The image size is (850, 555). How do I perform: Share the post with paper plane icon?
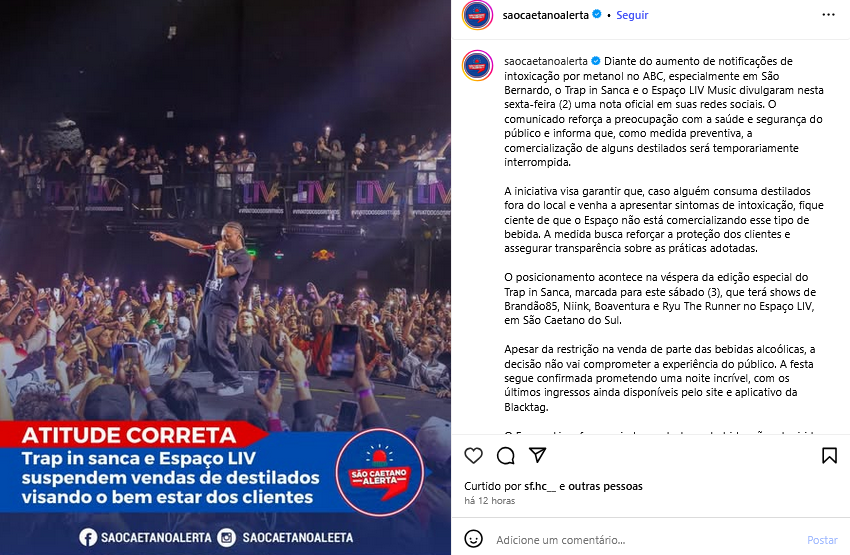coord(537,455)
